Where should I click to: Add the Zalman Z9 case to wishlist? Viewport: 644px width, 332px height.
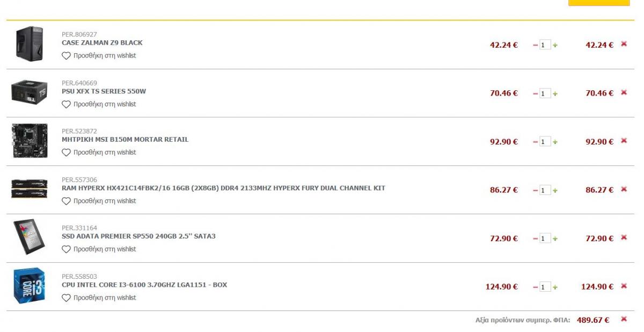pos(99,55)
